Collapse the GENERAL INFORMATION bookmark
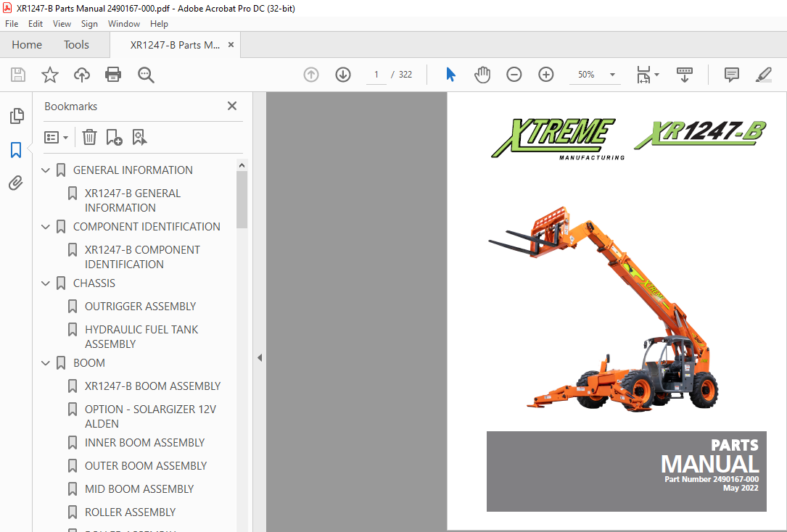Viewport: 787px width, 532px height. pos(46,170)
